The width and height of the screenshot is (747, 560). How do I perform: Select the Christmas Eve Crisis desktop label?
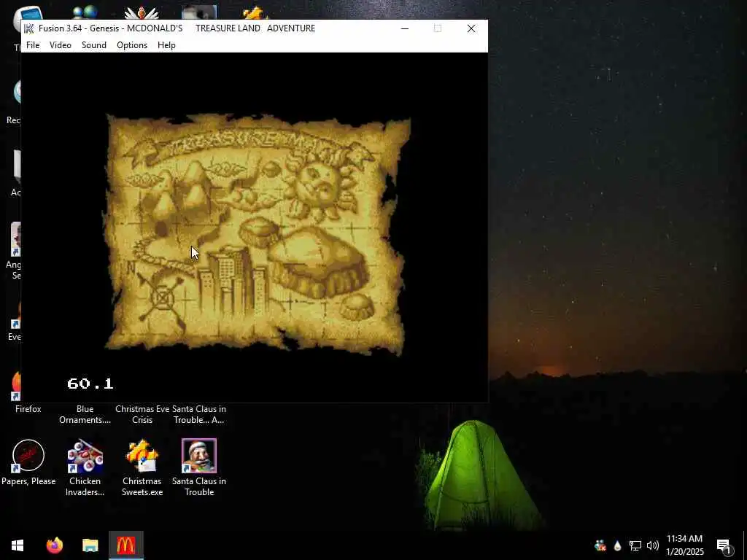tap(142, 414)
